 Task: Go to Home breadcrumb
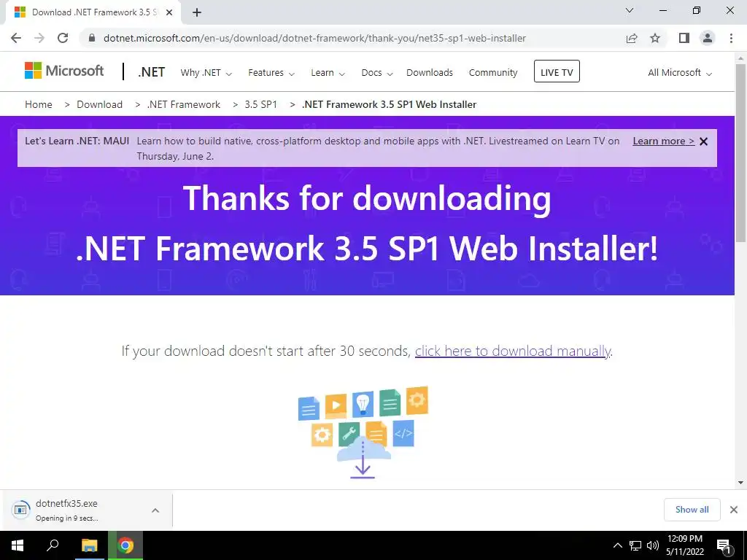(39, 104)
